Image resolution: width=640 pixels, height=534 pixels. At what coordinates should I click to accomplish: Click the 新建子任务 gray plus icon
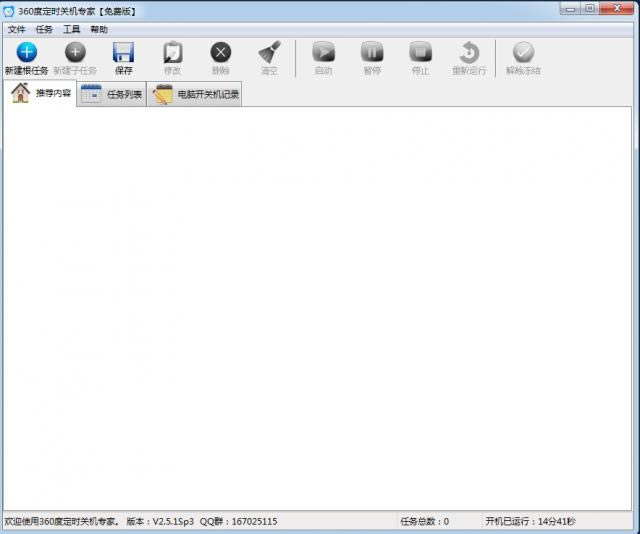(x=75, y=52)
